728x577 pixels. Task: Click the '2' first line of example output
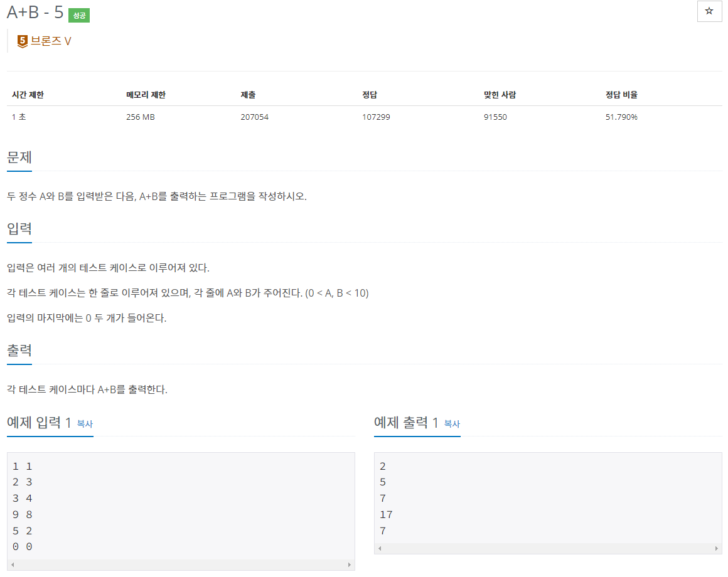pyautogui.click(x=383, y=466)
